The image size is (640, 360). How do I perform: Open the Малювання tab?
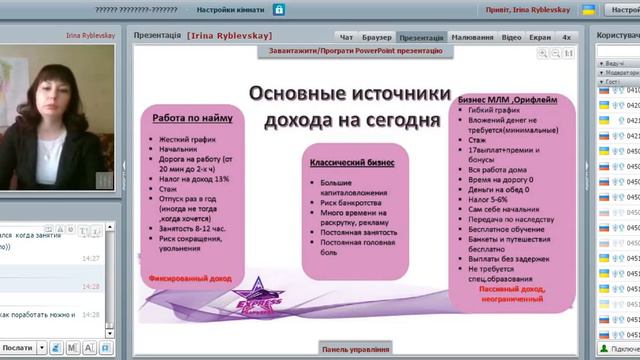(x=472, y=37)
